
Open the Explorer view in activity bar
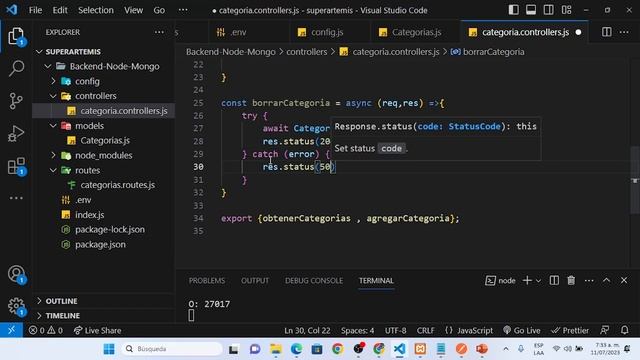16,36
